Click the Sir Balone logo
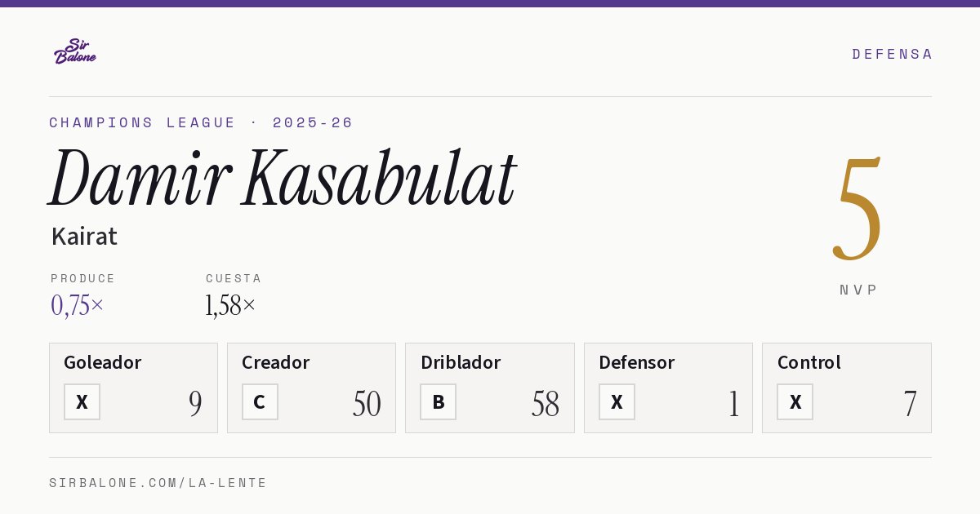 point(75,51)
